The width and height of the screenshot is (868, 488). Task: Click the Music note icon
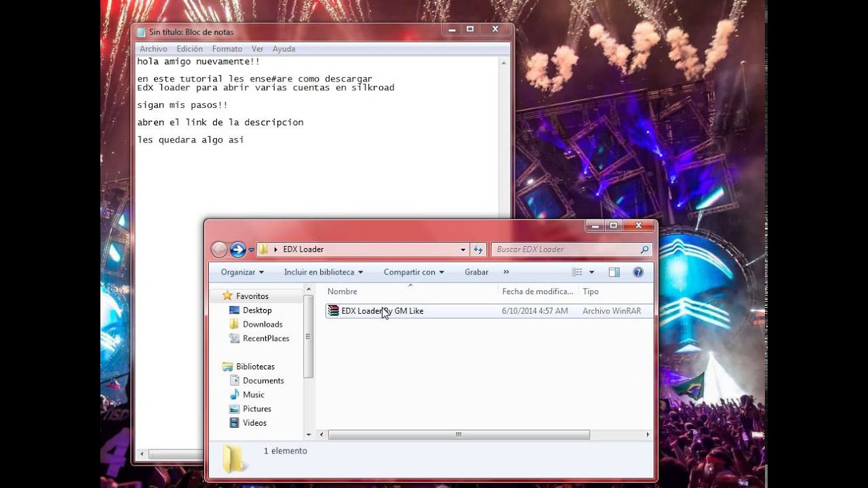click(x=235, y=394)
